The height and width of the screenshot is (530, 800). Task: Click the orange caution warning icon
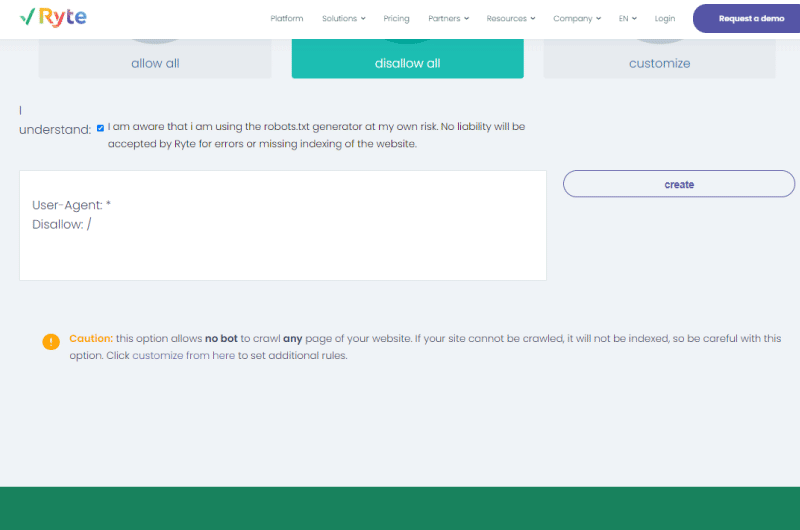51,341
